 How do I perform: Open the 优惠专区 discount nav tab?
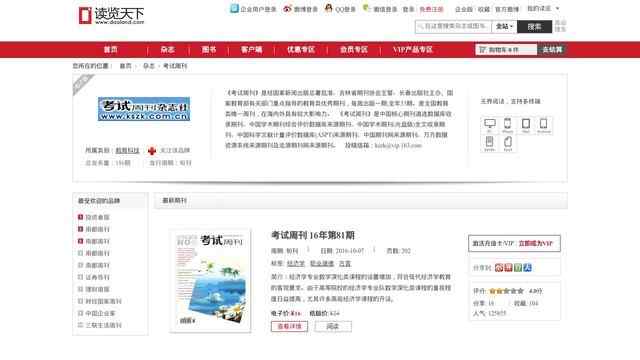coord(300,49)
